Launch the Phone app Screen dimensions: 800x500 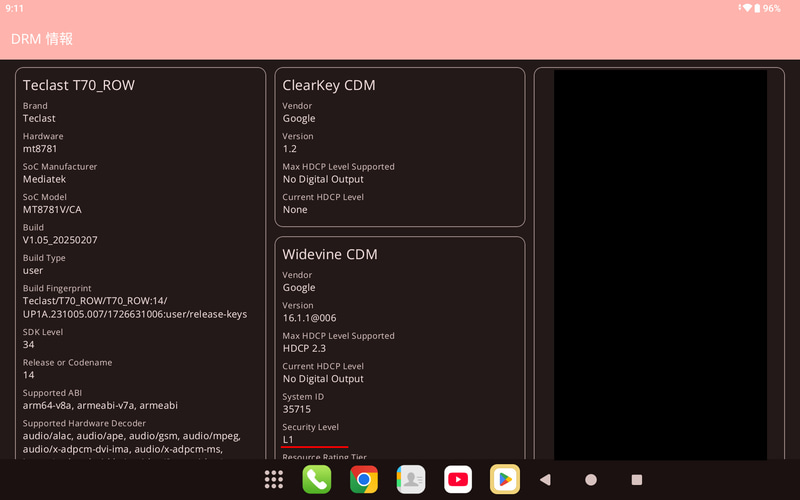317,479
